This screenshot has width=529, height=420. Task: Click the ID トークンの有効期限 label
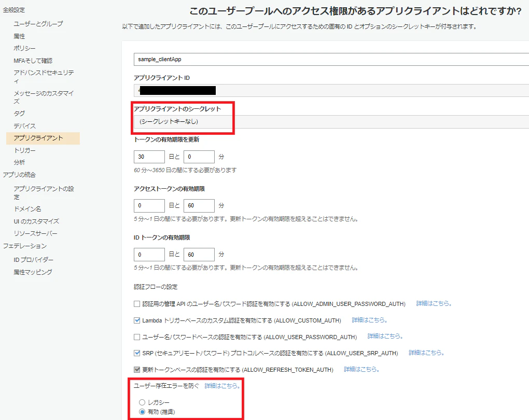click(x=162, y=238)
